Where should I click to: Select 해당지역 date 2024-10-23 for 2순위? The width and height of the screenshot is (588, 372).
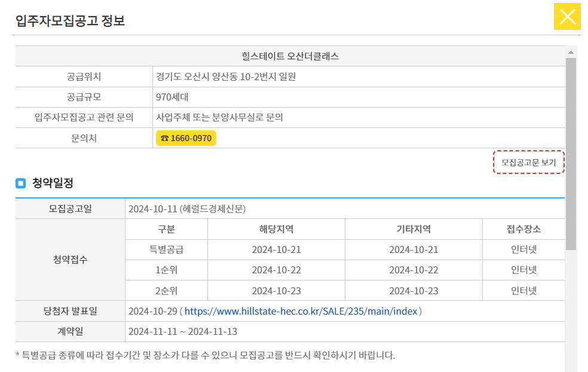point(277,291)
